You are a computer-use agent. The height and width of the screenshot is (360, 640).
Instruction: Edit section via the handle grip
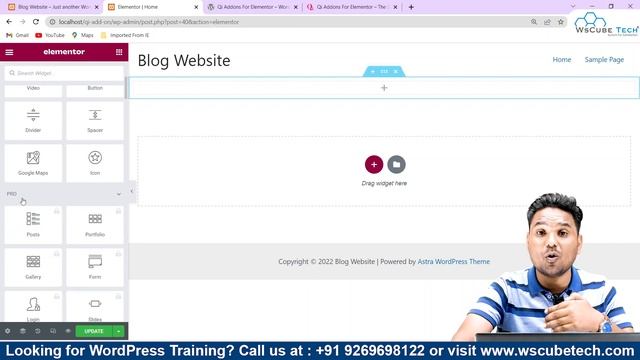click(384, 71)
